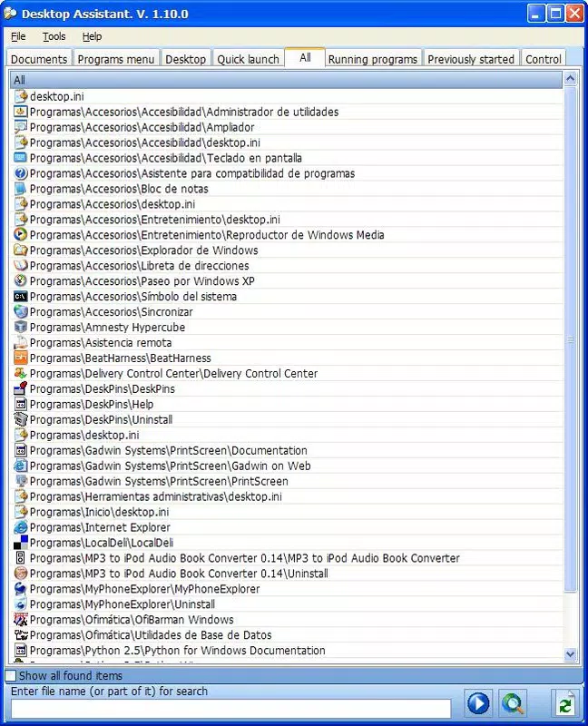This screenshot has width=588, height=726.
Task: Switch to the Desktop tab
Action: pos(185,59)
